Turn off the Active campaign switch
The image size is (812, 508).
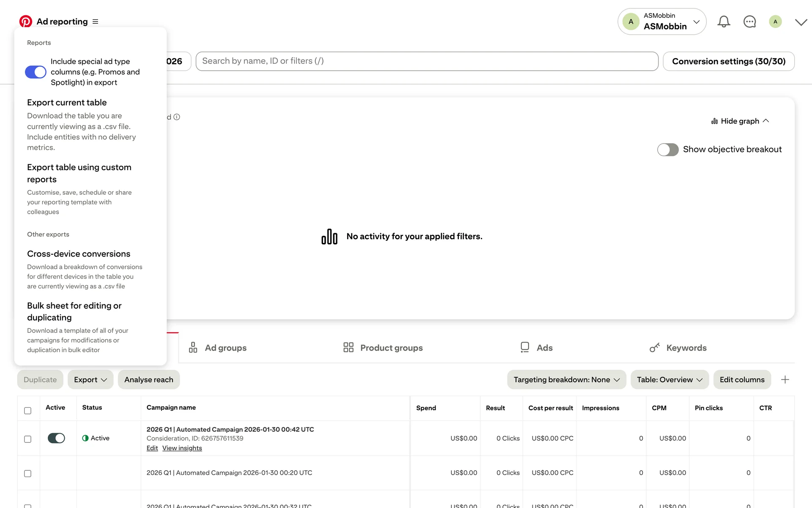56,438
